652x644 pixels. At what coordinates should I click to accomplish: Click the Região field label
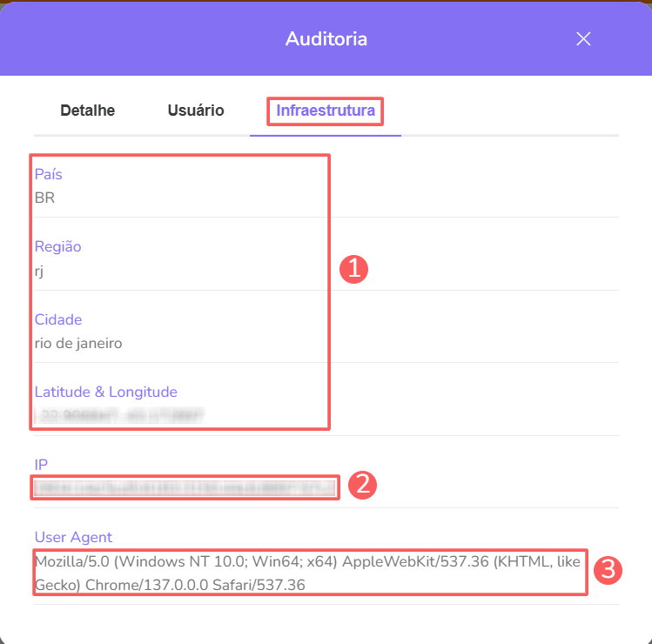pos(57,246)
